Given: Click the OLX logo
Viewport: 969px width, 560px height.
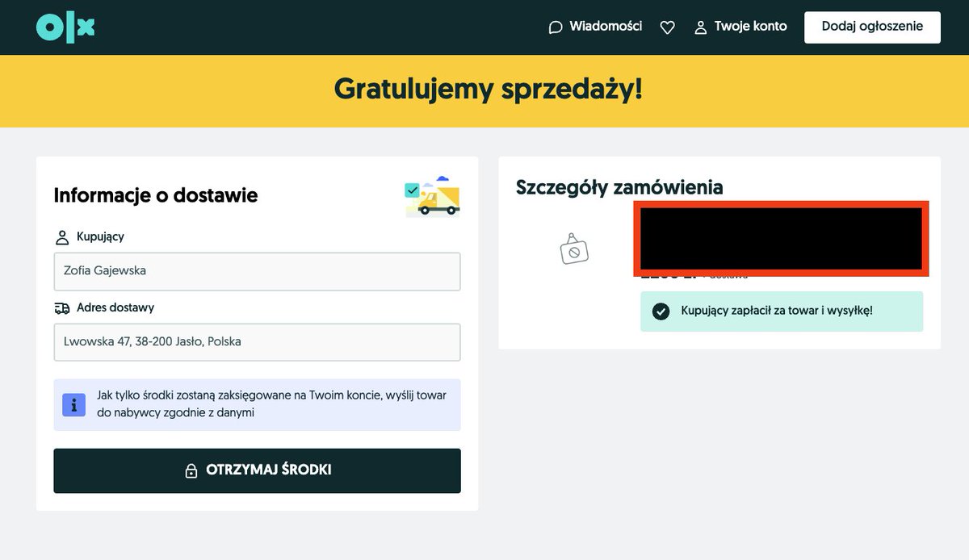Looking at the screenshot, I should coord(65,27).
